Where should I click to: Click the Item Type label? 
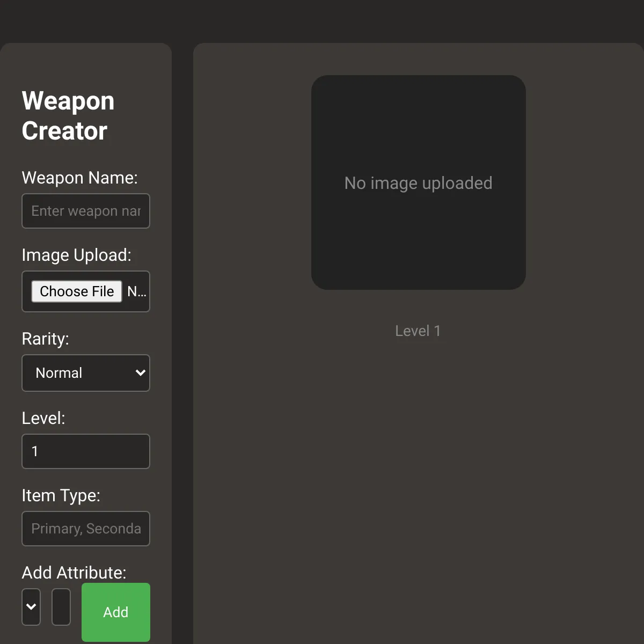pos(61,495)
